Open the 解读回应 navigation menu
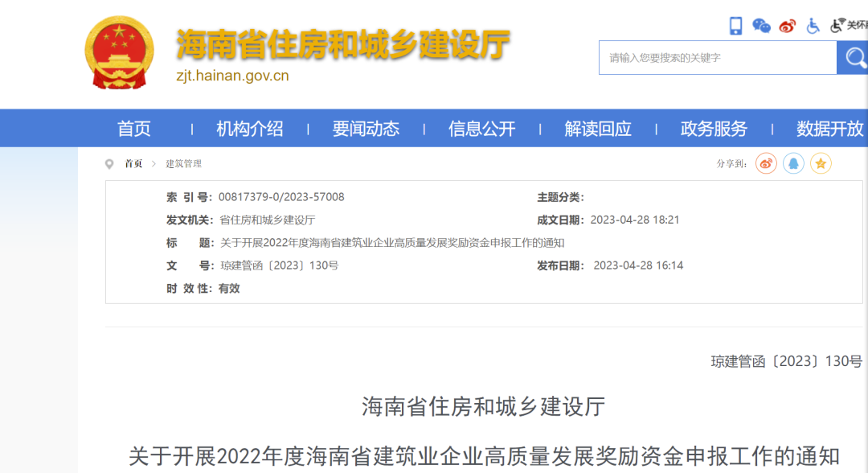 [596, 128]
